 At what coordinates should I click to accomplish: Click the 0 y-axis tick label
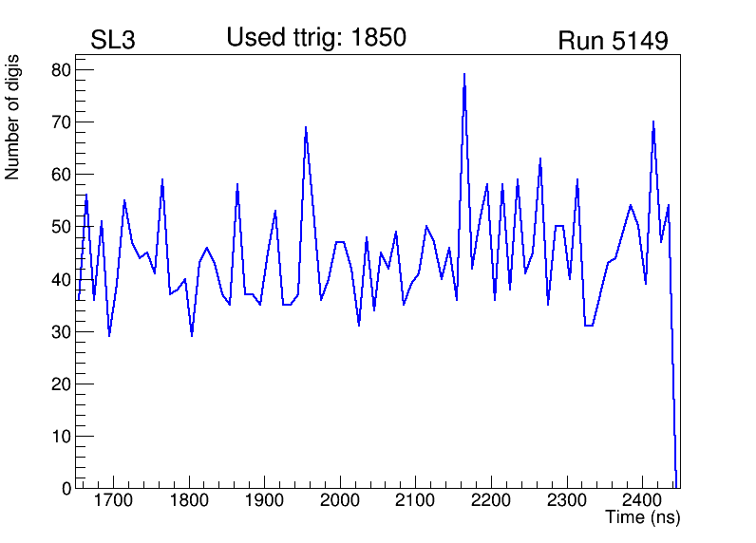(x=66, y=489)
